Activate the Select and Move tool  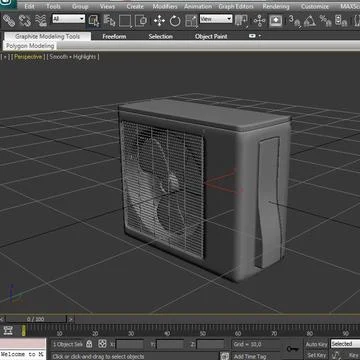click(159, 21)
